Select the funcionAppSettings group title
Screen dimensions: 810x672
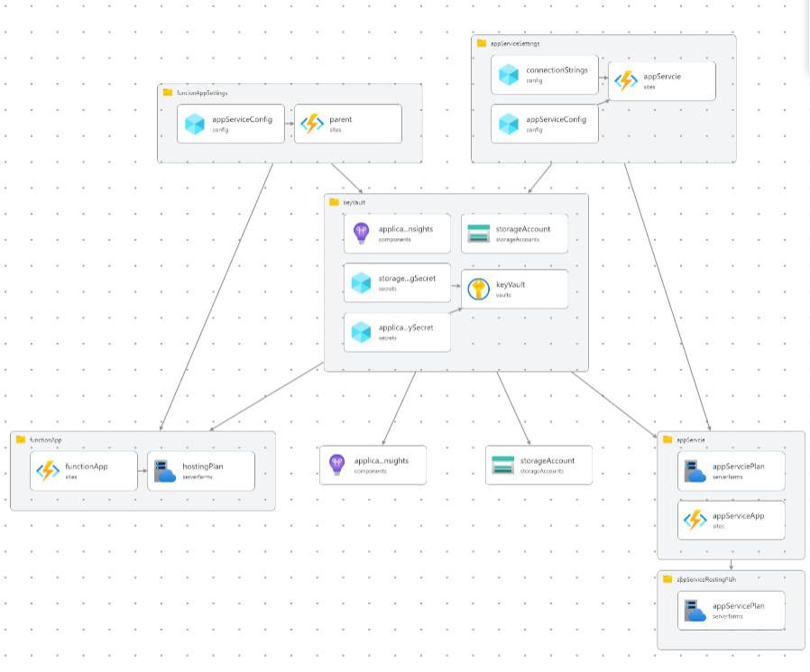pos(202,93)
